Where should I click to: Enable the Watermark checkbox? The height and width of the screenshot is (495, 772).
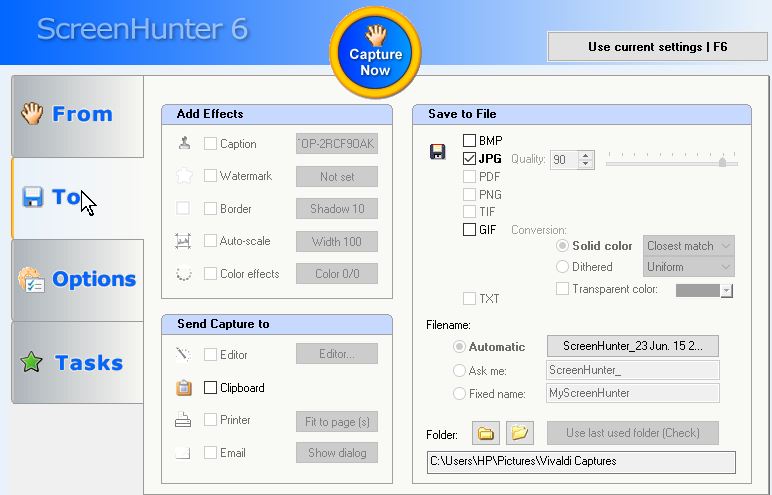tap(210, 176)
